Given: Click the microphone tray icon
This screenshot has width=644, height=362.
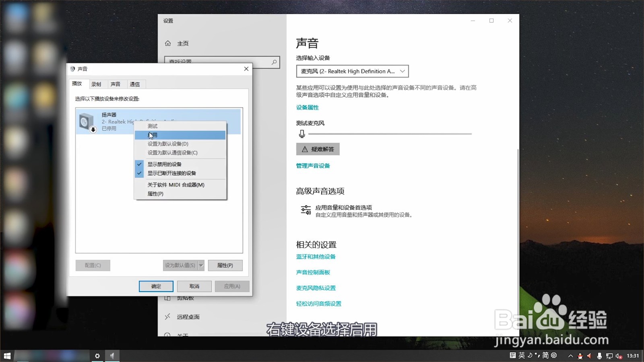Looking at the screenshot, I should (599, 356).
